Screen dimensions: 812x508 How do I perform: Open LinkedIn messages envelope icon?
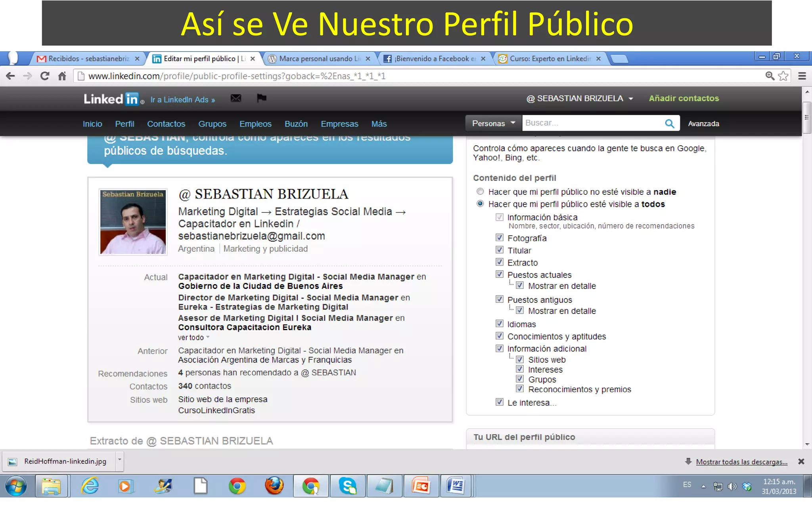click(236, 98)
